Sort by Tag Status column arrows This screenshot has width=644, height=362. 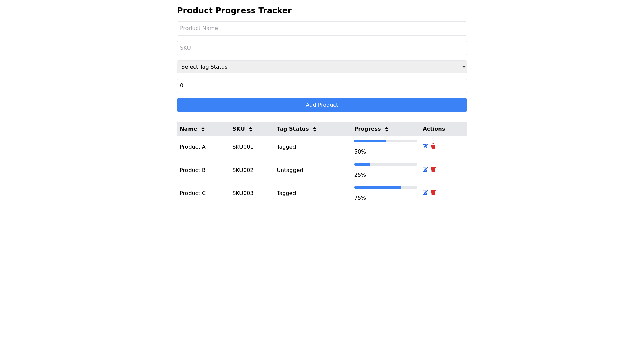point(315,129)
